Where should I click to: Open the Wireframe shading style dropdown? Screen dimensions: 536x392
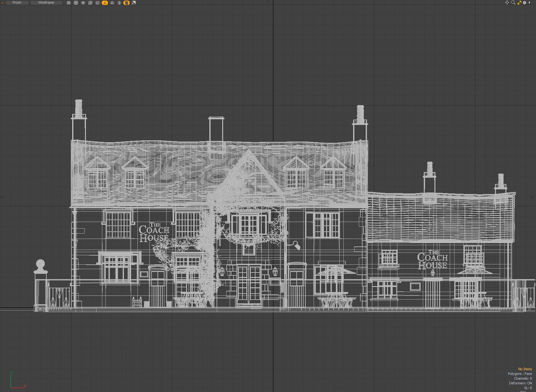46,3
